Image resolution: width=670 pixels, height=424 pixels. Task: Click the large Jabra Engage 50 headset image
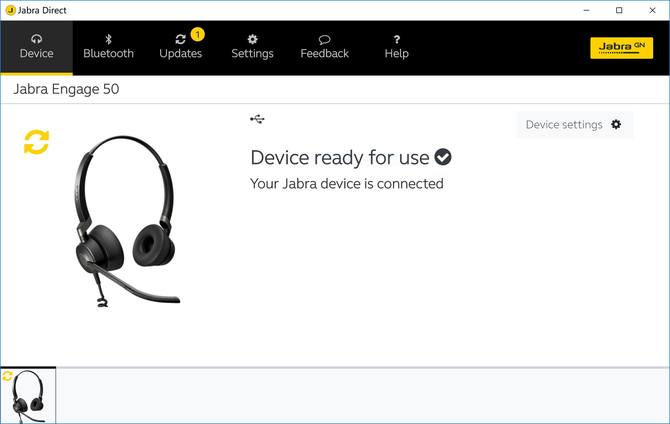(127, 221)
